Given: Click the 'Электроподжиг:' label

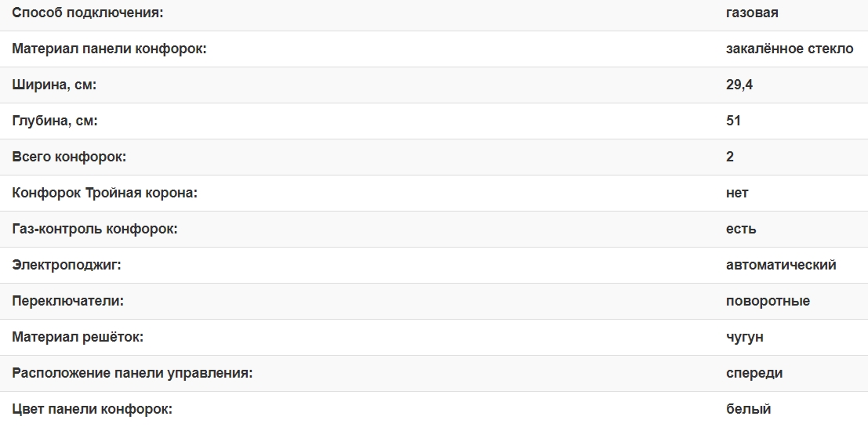Looking at the screenshot, I should (x=67, y=265).
